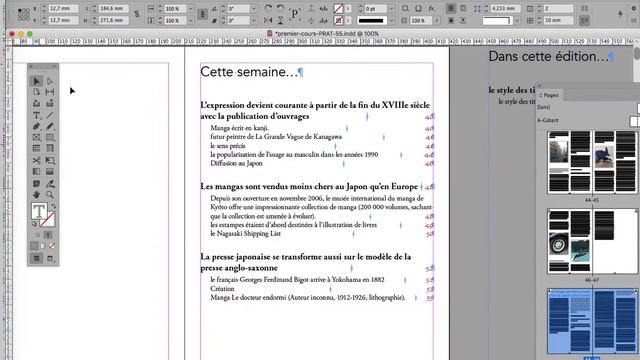
Task: Click the Flip Horizontal icon
Action: 268,20
